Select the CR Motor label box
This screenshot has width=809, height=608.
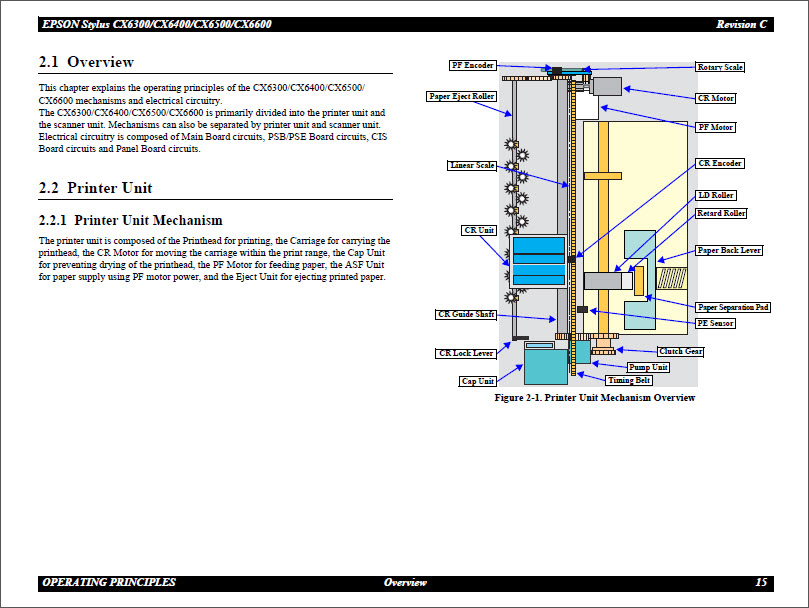(716, 98)
